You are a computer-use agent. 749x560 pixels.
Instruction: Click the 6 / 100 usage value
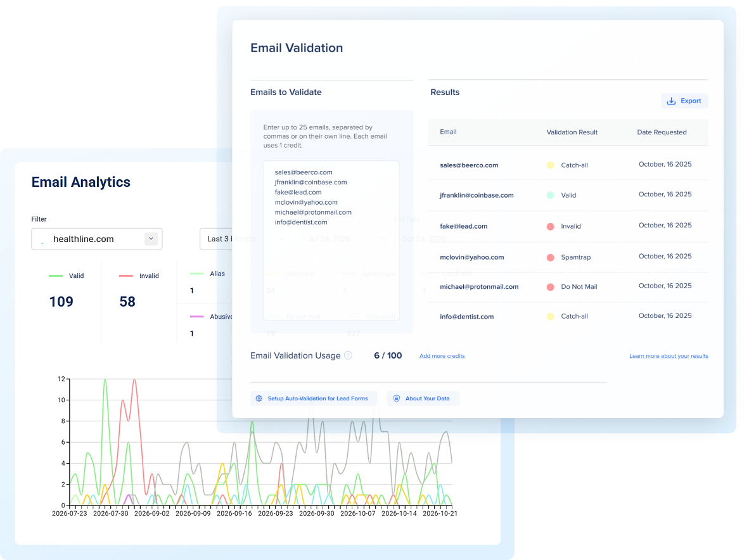(x=388, y=355)
